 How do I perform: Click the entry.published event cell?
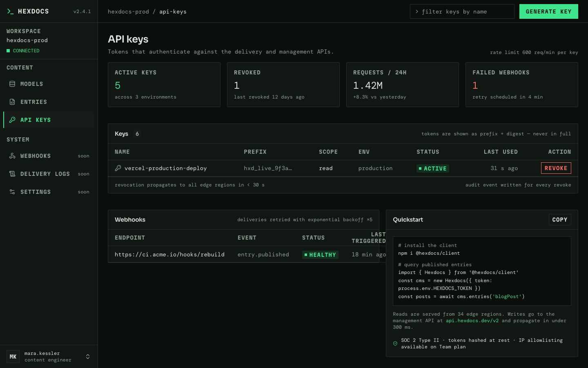point(263,254)
